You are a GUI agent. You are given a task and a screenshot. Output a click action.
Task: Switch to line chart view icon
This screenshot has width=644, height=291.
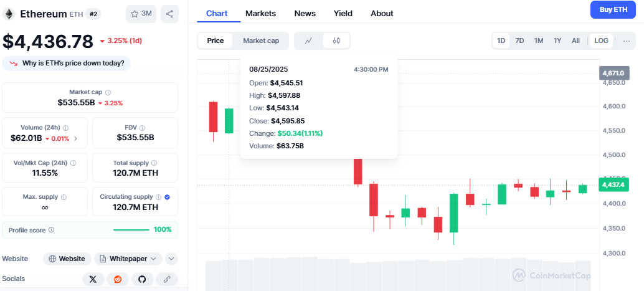click(x=308, y=41)
